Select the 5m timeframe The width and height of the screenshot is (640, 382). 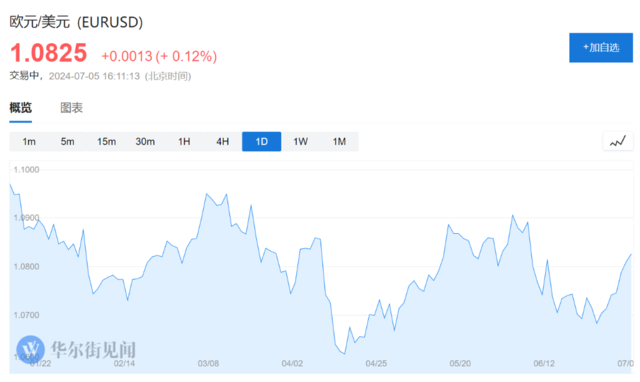point(67,142)
